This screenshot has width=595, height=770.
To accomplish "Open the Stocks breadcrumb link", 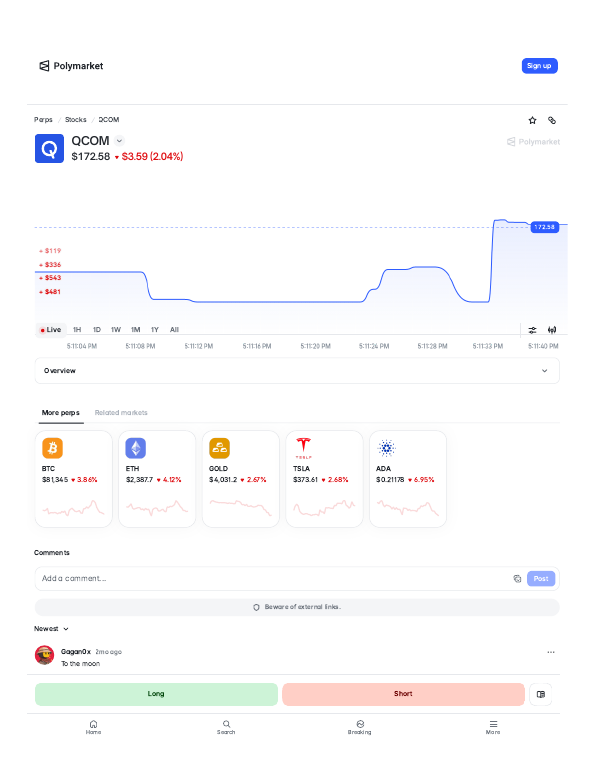I will tap(76, 120).
